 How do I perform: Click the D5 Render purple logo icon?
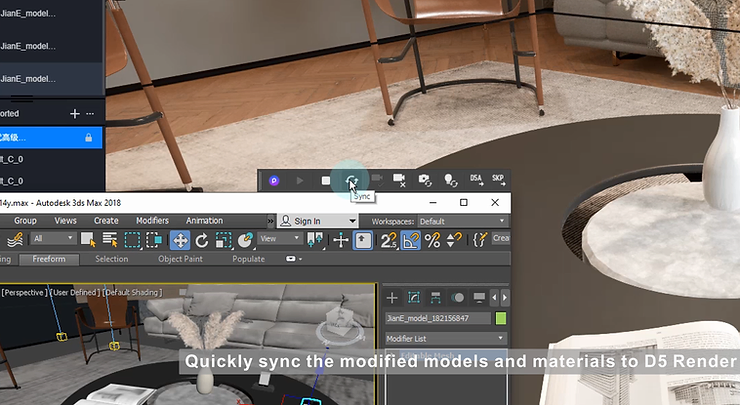pos(274,180)
